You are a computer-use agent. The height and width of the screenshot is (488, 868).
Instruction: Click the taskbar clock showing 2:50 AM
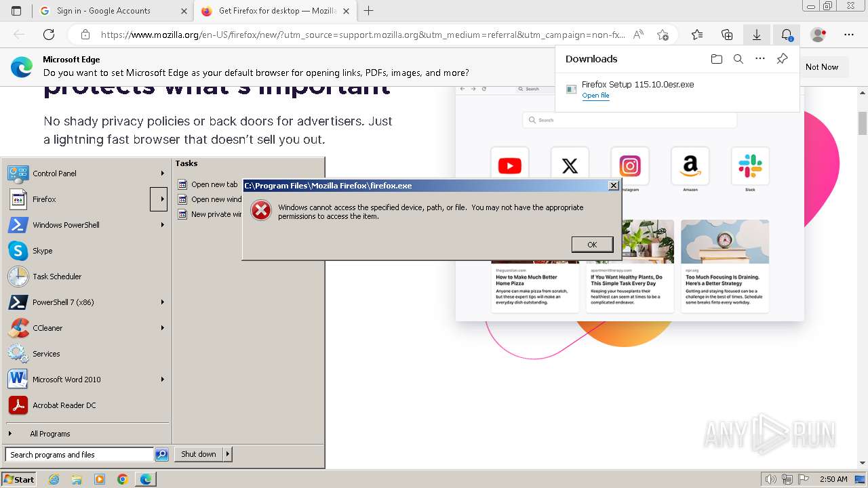[x=833, y=479]
